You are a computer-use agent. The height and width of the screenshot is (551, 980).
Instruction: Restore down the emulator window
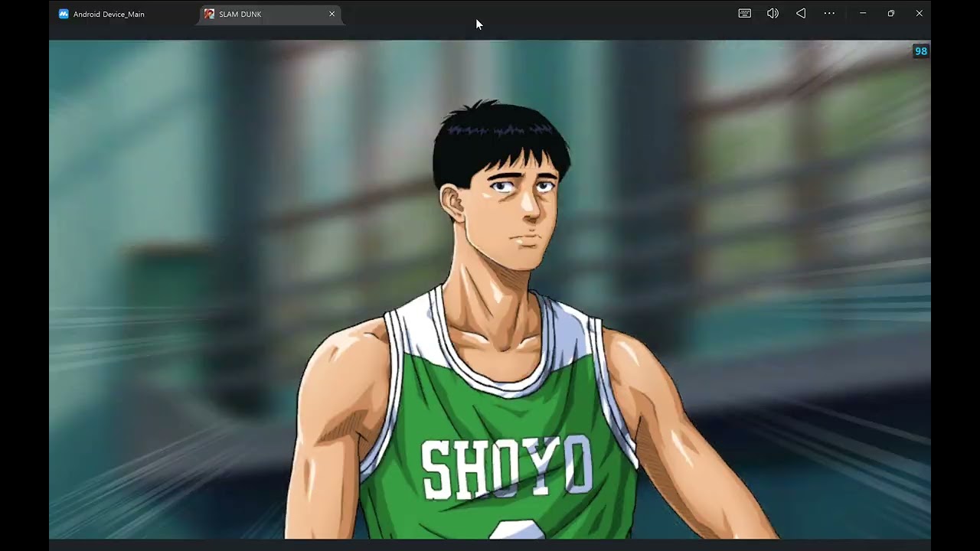(891, 13)
